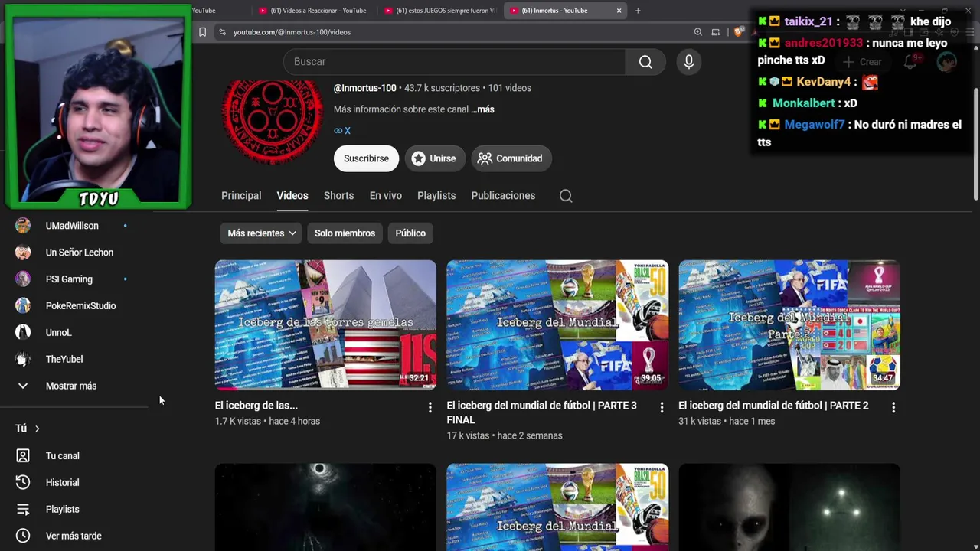The width and height of the screenshot is (980, 551).
Task: Open the Comunidad button
Action: tap(510, 158)
